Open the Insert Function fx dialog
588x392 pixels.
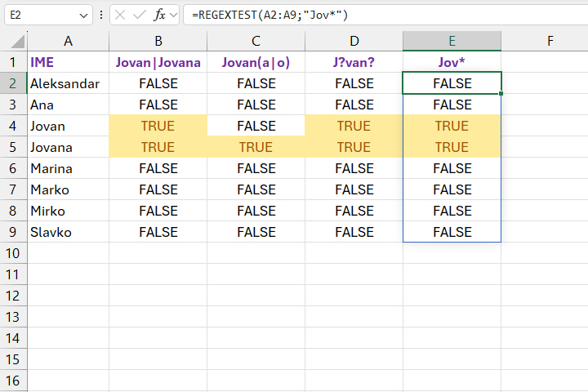[159, 15]
